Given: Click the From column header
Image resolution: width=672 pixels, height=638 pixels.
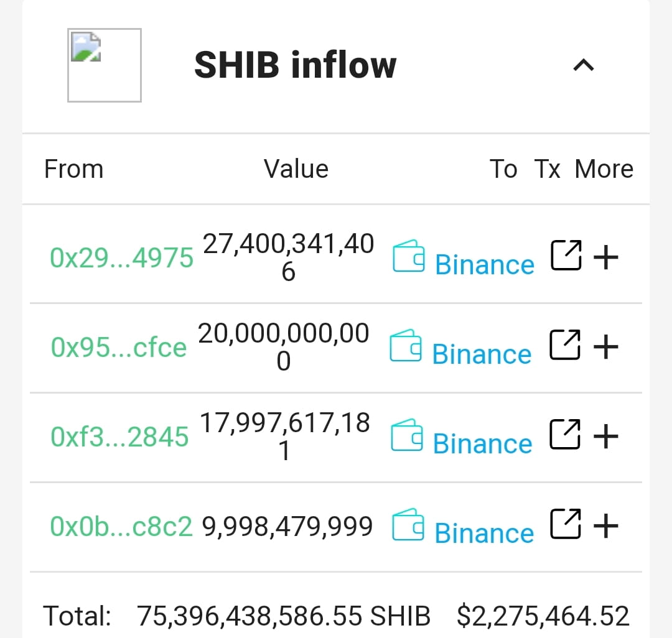Looking at the screenshot, I should pyautogui.click(x=73, y=169).
